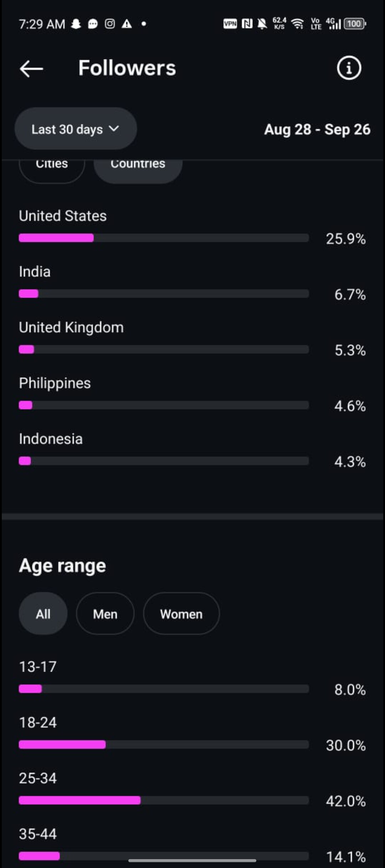Tap the Wi-Fi signal icon
385x868 pixels.
pos(297,24)
